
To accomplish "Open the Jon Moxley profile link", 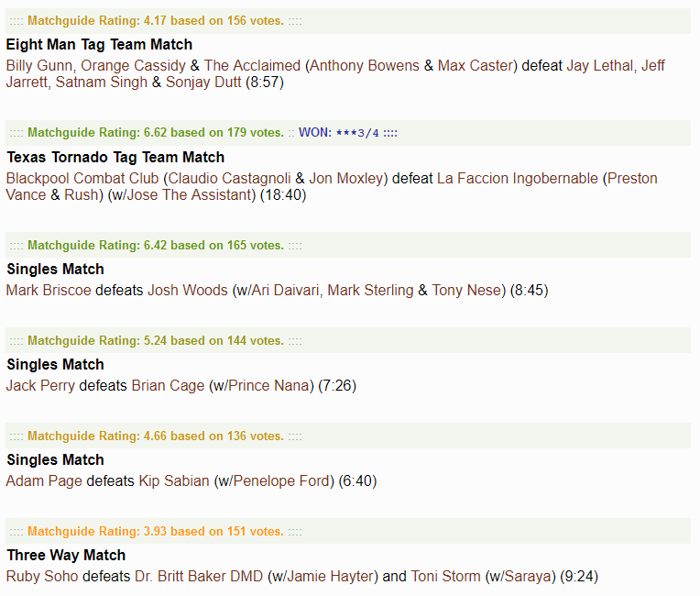I will point(346,178).
